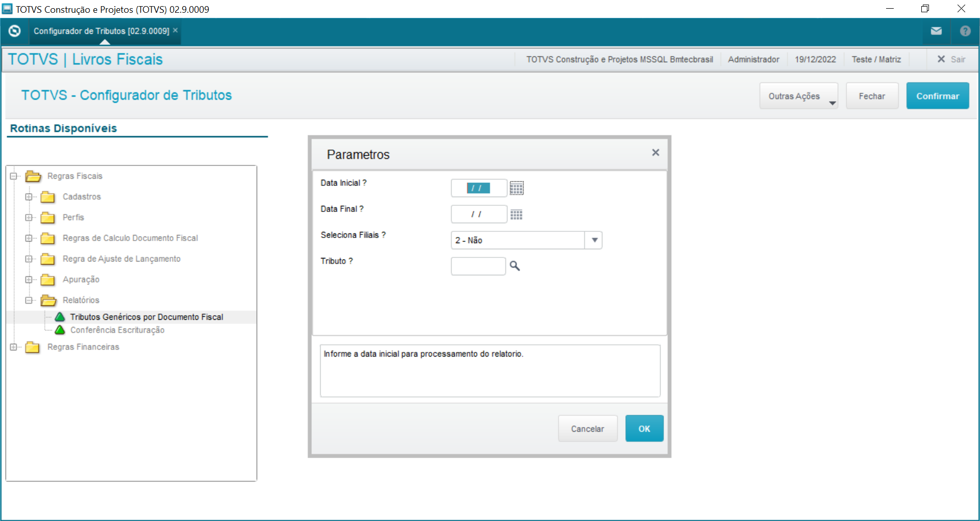
Task: Open calendar picker for Data Inicial
Action: pos(517,188)
